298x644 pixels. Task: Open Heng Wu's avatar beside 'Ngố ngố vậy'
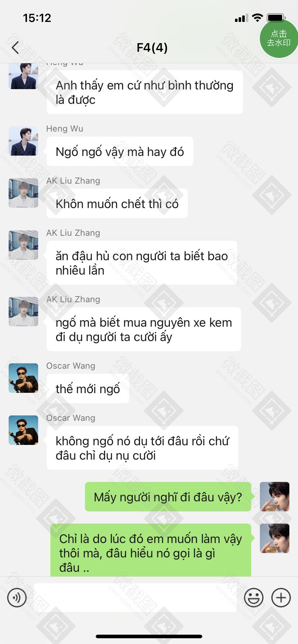coord(23,141)
